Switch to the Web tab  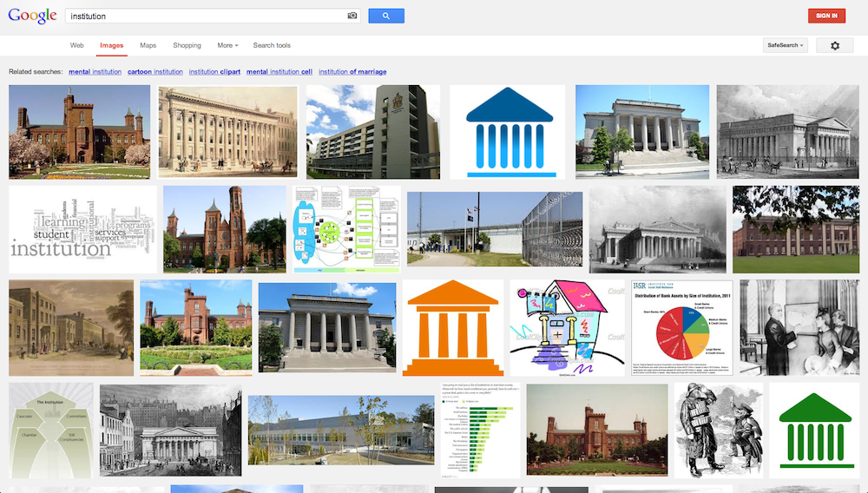pyautogui.click(x=77, y=45)
